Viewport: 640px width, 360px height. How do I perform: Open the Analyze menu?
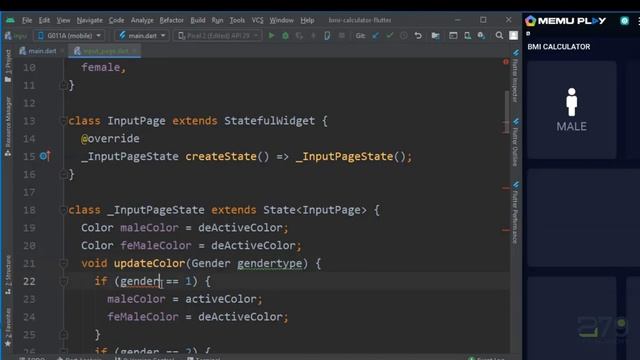point(142,20)
